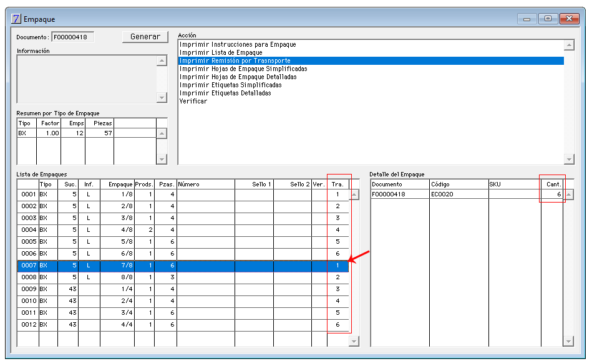Click Detalle del Empaque scroll up arrow
Viewport: 592px width, 364px height.
tap(569, 194)
